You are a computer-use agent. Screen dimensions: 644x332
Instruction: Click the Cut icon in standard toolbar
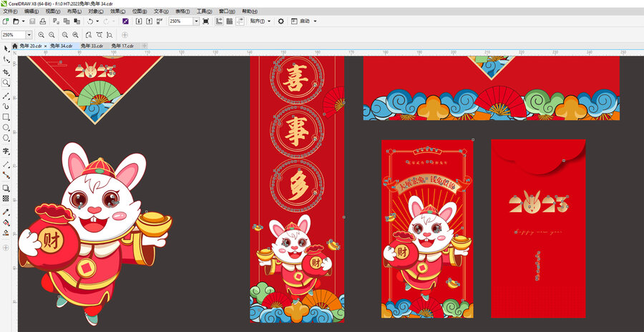57,21
